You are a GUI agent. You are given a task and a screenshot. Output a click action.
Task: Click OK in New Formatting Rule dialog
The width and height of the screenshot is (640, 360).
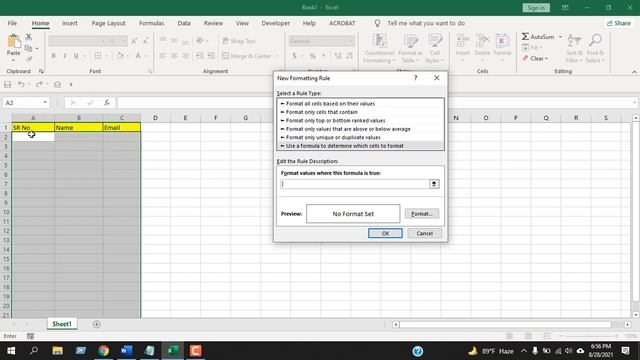pyautogui.click(x=385, y=233)
